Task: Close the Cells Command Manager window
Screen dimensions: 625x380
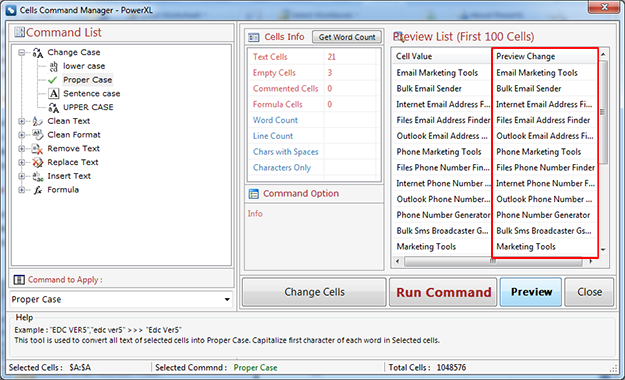Action: [603, 7]
